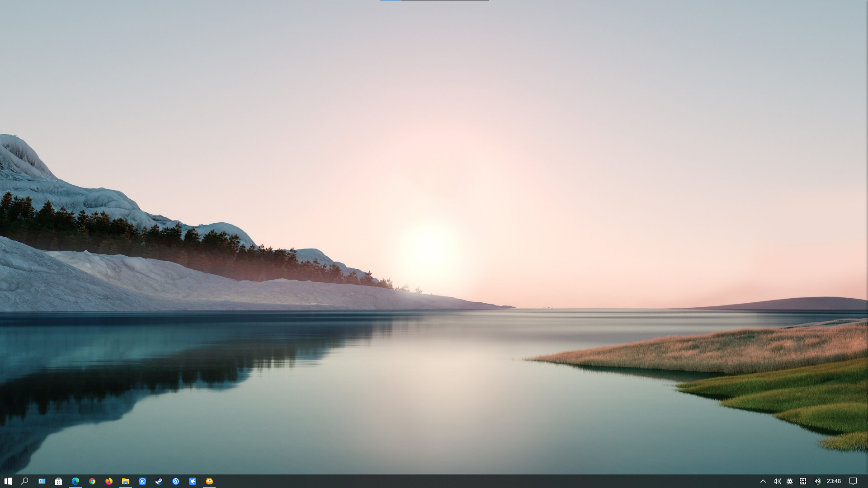Click Show desktop sliver at taskbar end

click(x=866, y=481)
